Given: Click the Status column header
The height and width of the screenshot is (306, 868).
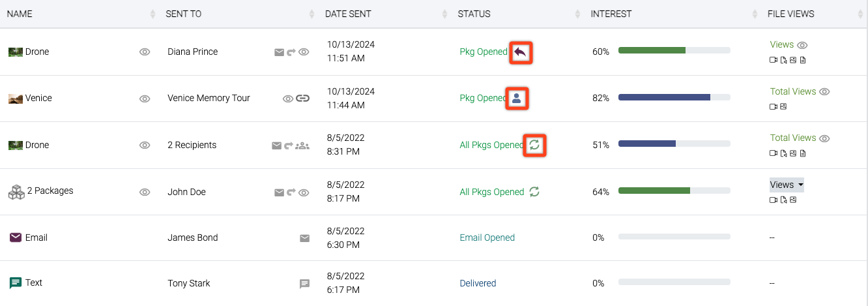Looking at the screenshot, I should click(474, 14).
